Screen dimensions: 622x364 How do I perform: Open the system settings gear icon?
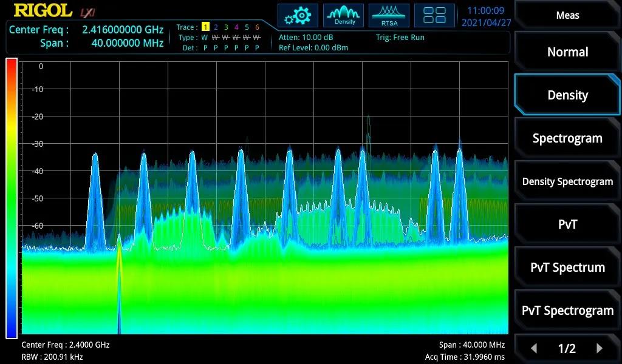[x=298, y=16]
